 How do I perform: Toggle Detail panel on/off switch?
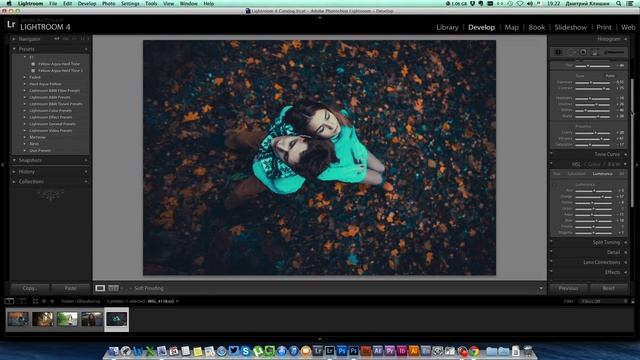click(551, 252)
